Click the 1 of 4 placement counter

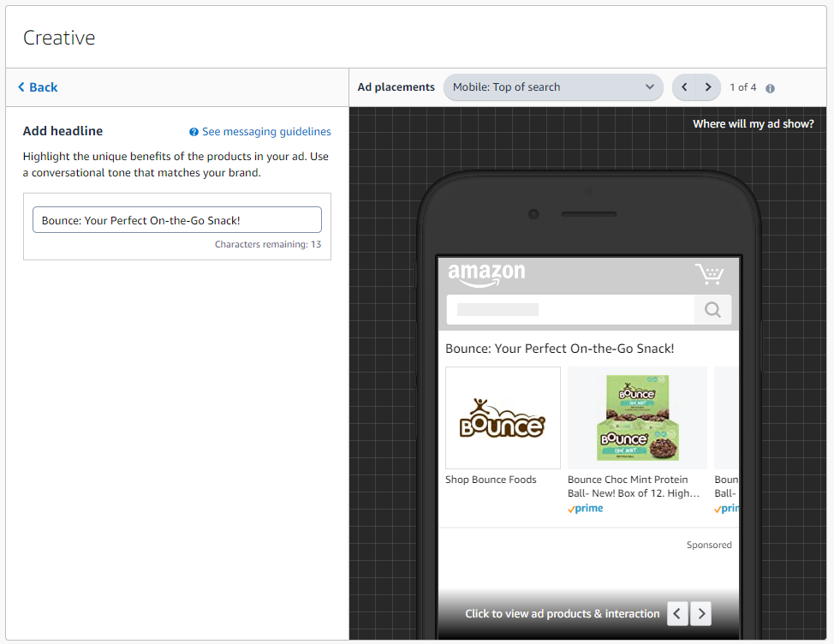tap(742, 87)
